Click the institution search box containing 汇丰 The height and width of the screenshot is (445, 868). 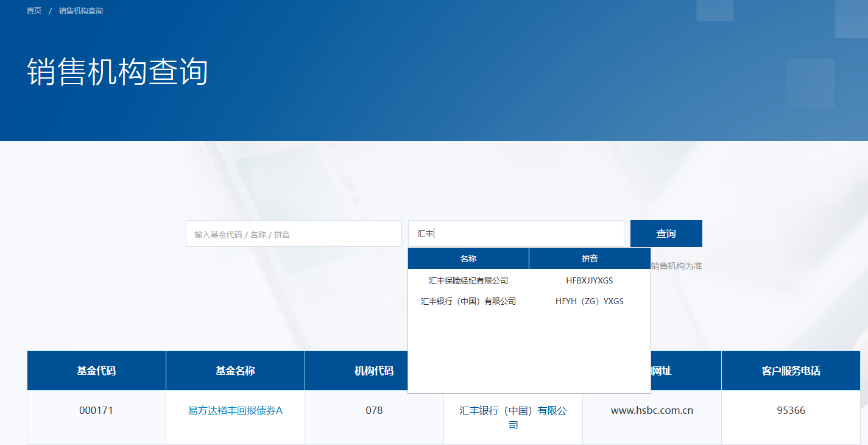point(516,233)
